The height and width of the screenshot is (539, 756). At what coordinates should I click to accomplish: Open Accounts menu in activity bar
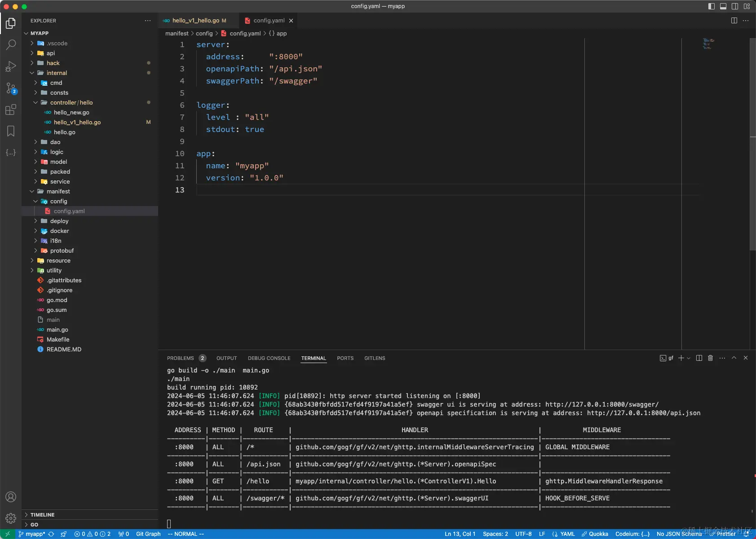[x=11, y=497]
